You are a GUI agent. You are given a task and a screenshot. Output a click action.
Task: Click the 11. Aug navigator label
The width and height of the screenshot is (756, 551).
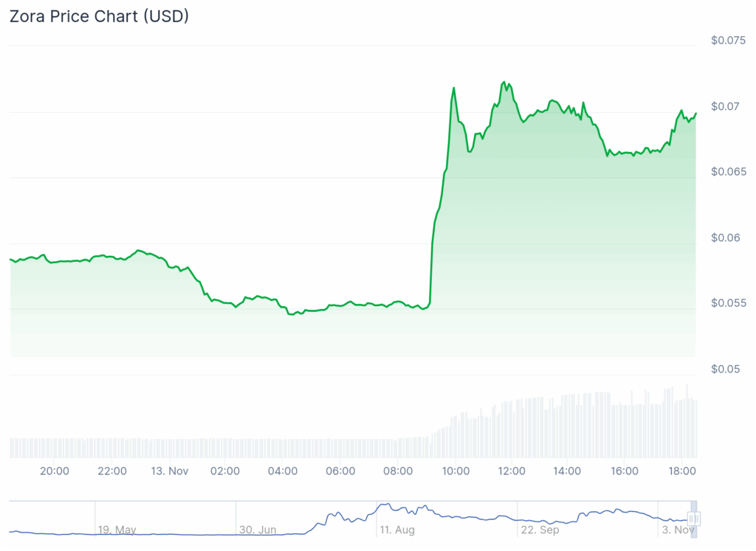coord(396,530)
